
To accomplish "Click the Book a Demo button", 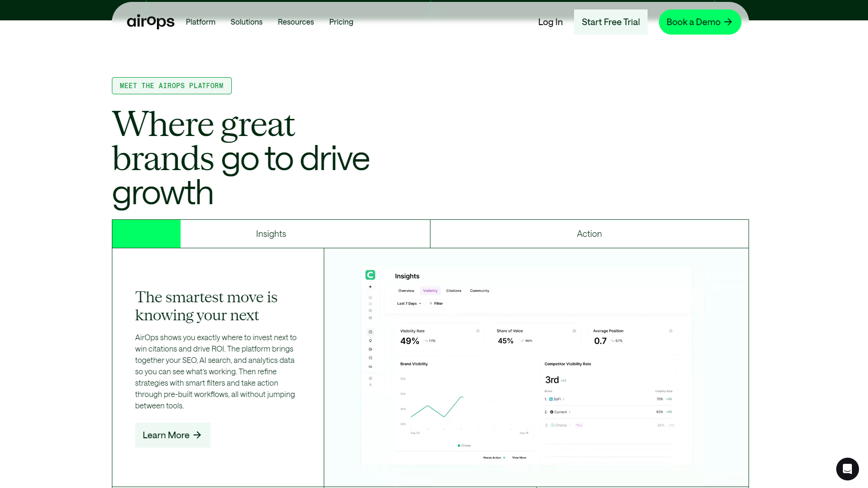I will coord(699,22).
